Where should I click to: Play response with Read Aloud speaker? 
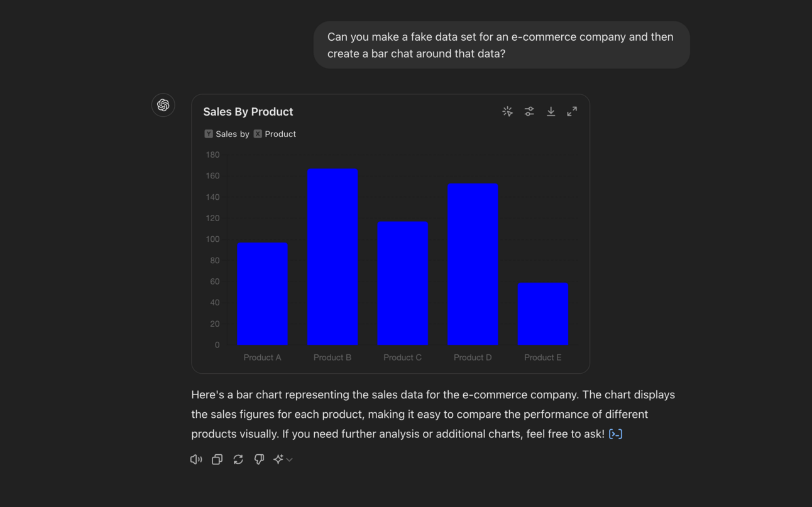click(x=196, y=459)
